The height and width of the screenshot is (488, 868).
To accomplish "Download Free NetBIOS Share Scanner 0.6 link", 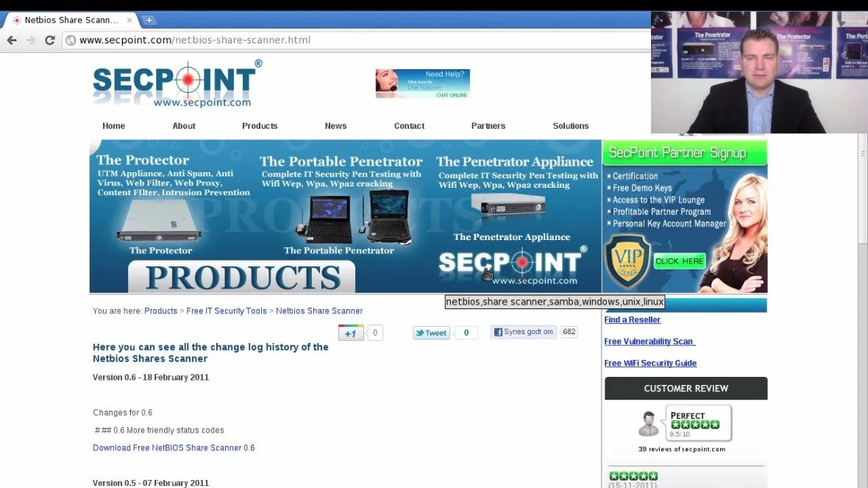I will (174, 448).
